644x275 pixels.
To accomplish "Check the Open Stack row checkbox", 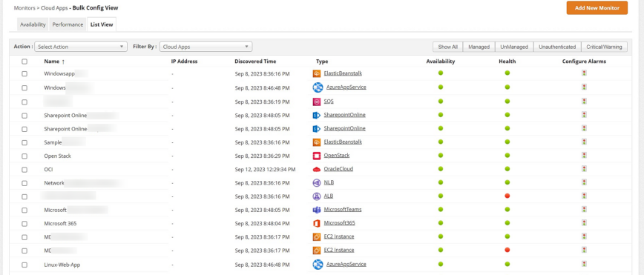I will click(x=24, y=156).
